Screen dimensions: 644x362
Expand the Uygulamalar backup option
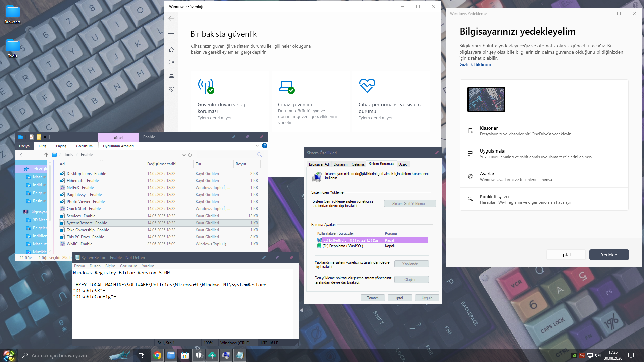coord(544,154)
